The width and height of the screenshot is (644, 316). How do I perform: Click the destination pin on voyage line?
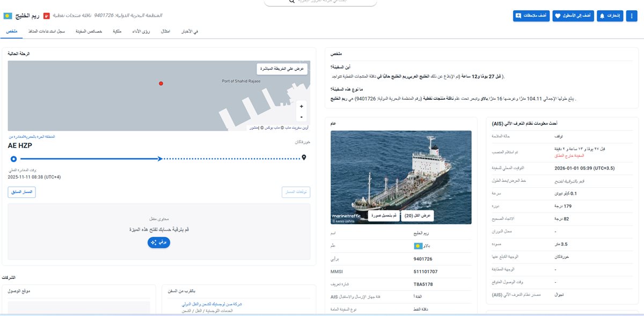(304, 158)
